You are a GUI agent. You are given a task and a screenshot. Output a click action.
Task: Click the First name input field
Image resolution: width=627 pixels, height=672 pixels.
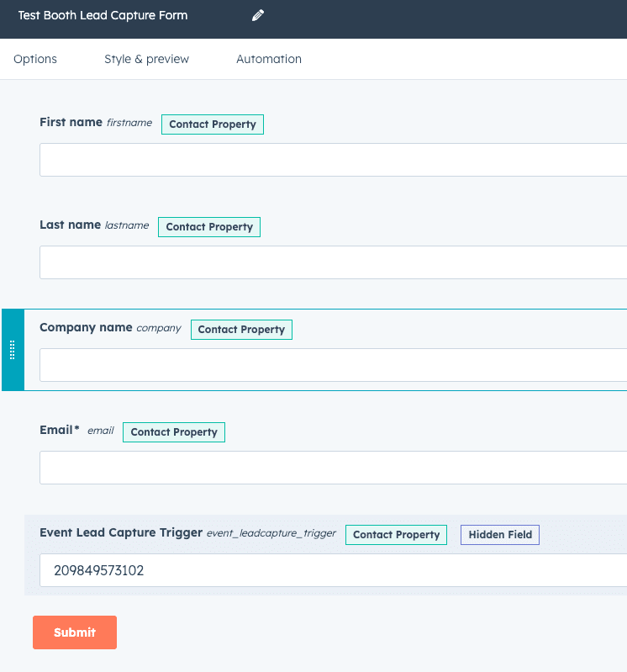(333, 160)
